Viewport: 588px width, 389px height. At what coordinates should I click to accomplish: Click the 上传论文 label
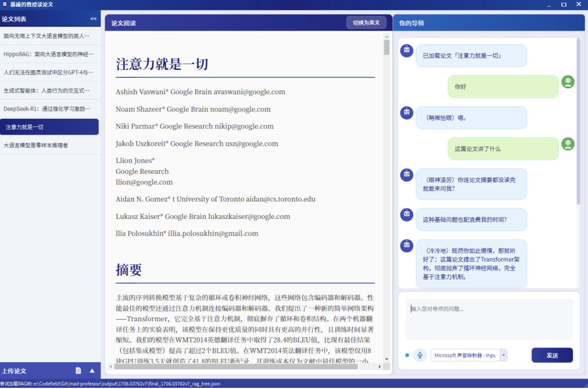click(14, 371)
